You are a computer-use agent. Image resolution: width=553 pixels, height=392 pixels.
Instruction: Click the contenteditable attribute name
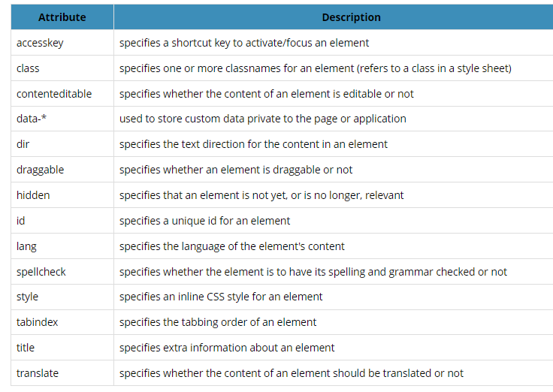click(x=54, y=94)
